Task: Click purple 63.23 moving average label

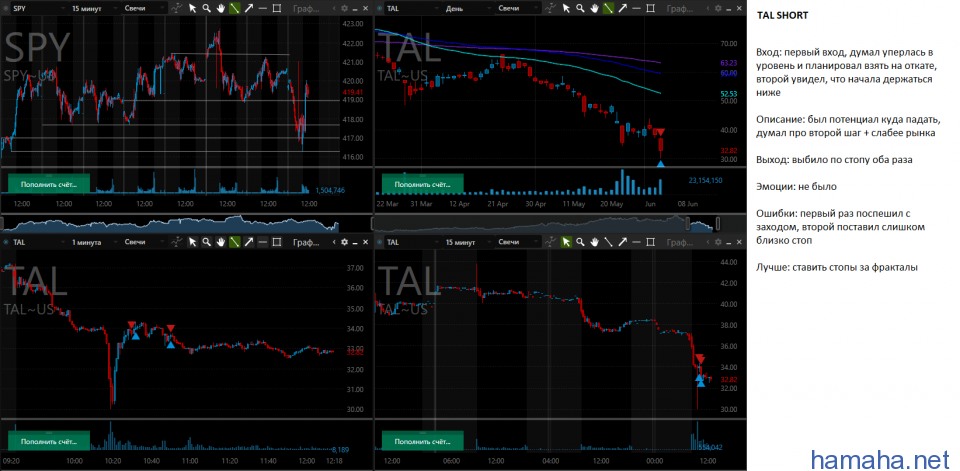Action: 728,62
